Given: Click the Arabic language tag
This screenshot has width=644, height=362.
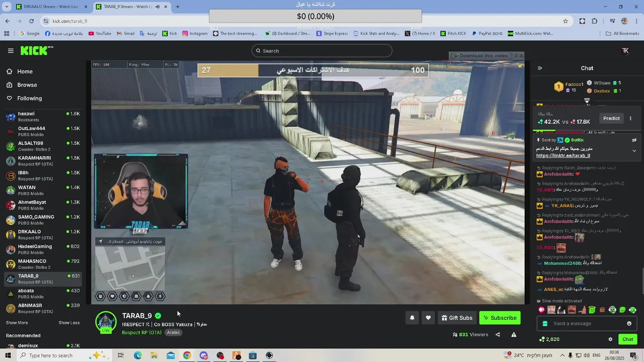Looking at the screenshot, I should point(173,333).
